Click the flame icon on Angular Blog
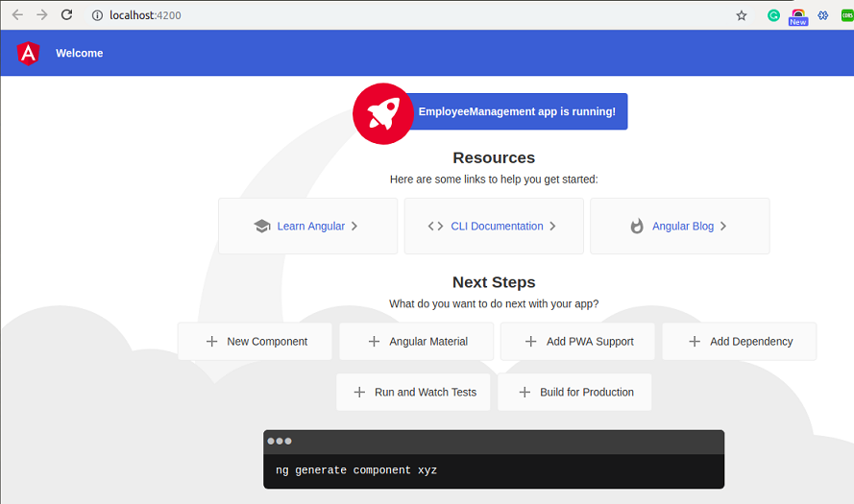Screen dimensions: 854x504 tap(637, 226)
